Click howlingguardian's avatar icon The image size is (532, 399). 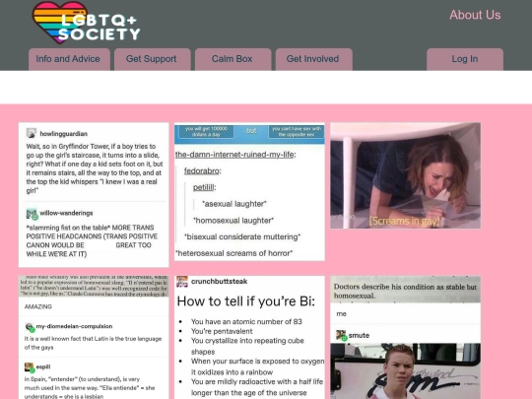[32, 133]
